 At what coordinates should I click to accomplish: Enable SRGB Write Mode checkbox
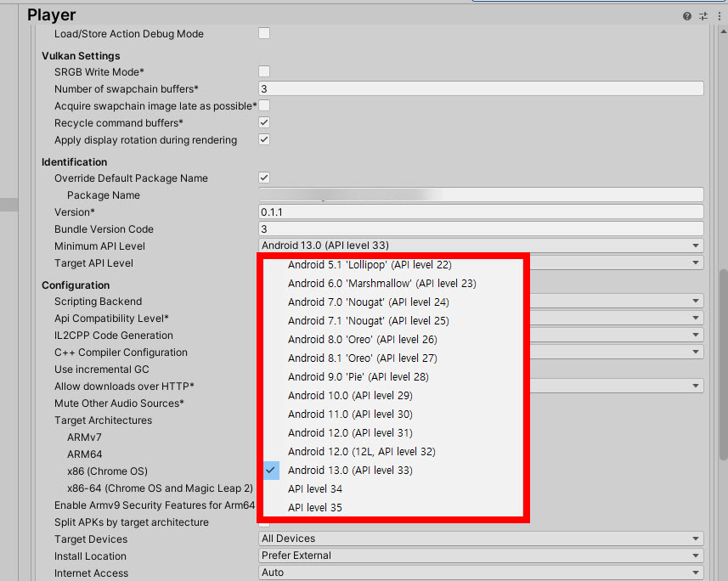tap(264, 71)
